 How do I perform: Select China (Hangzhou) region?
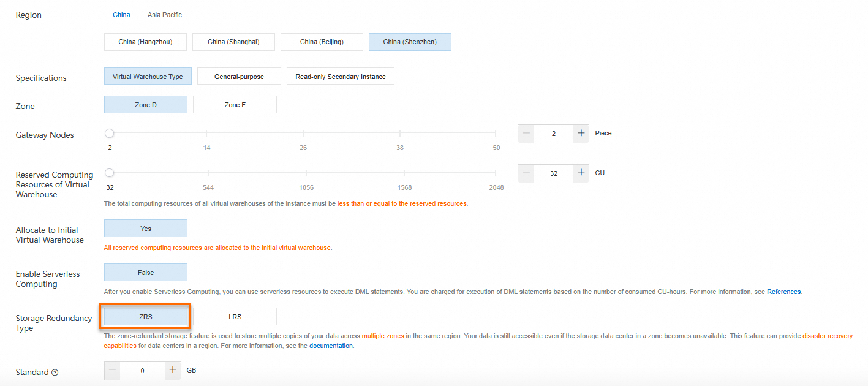pyautogui.click(x=145, y=42)
